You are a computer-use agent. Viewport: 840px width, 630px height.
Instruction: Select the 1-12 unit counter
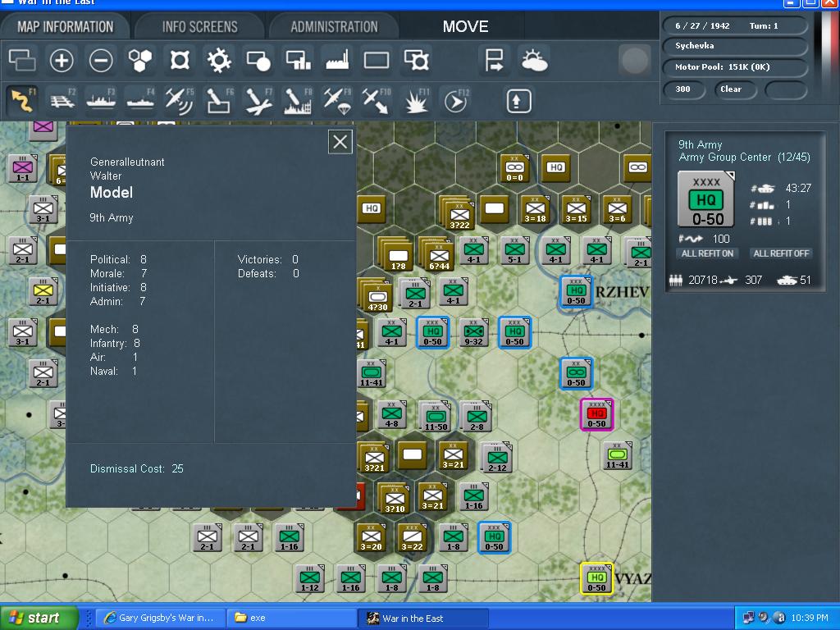tap(309, 578)
